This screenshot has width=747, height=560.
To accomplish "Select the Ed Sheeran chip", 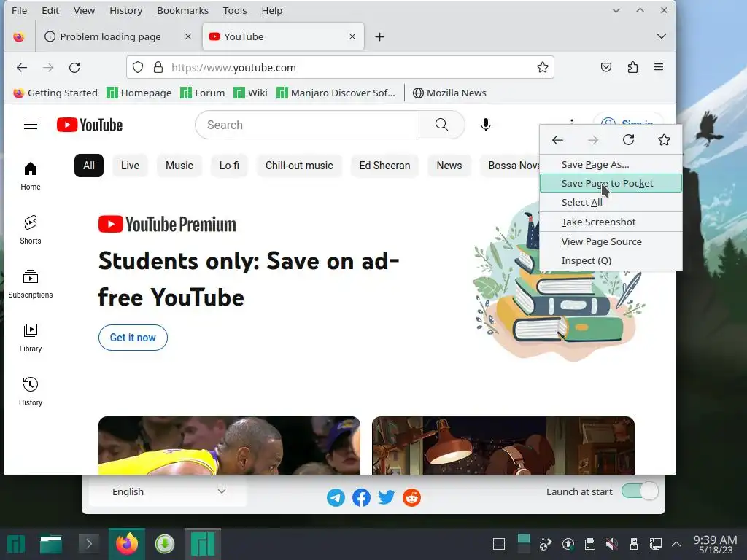I will coord(384,166).
